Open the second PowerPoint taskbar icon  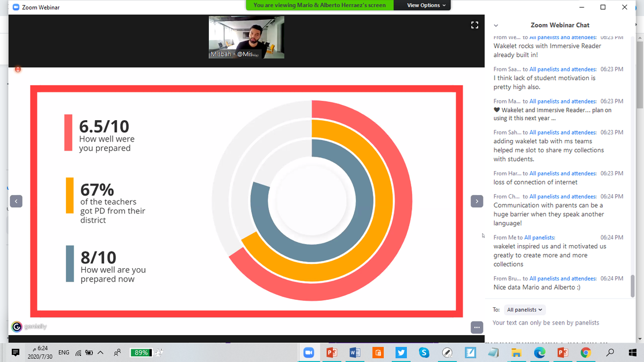pos(562,352)
